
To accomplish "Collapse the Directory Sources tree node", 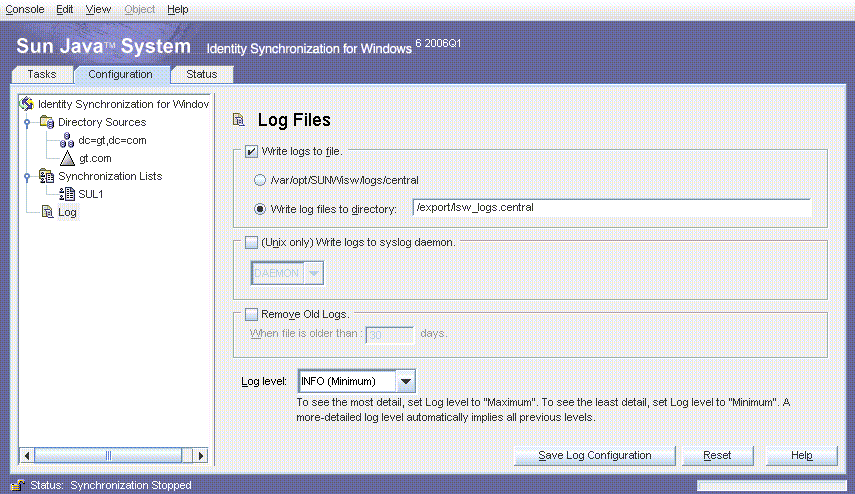I will coord(27,123).
